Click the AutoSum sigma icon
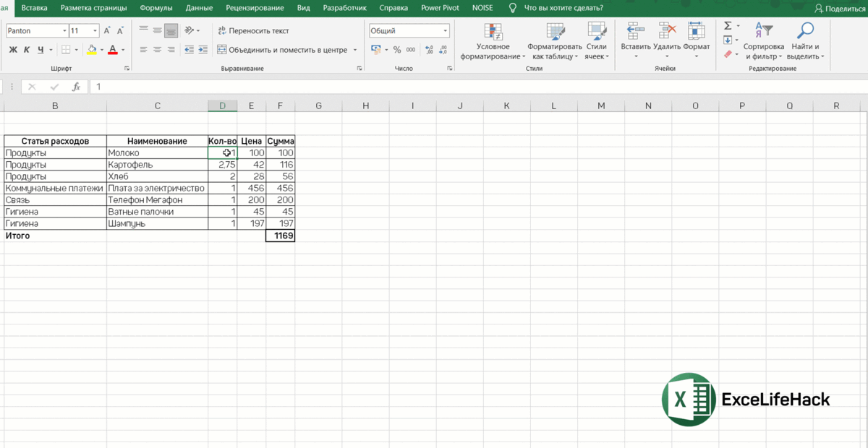Image resolution: width=868 pixels, height=448 pixels. click(x=728, y=26)
